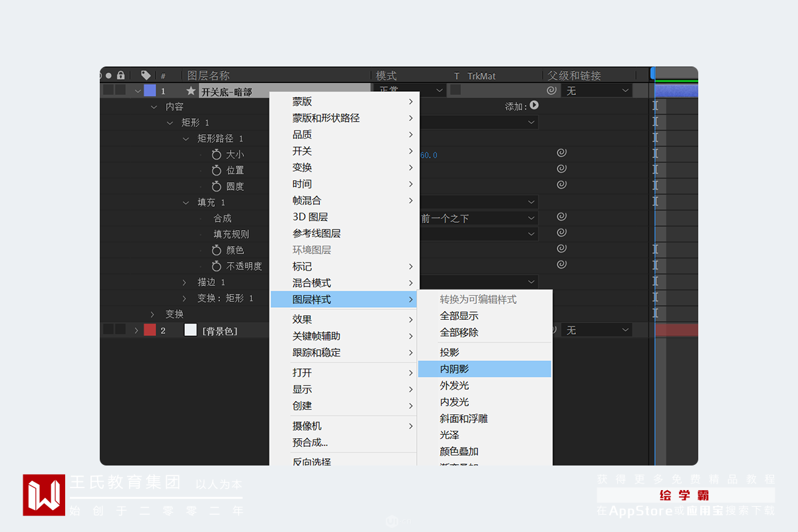
Task: Select the red 背景色 layer bar in timeline
Action: pyautogui.click(x=676, y=330)
